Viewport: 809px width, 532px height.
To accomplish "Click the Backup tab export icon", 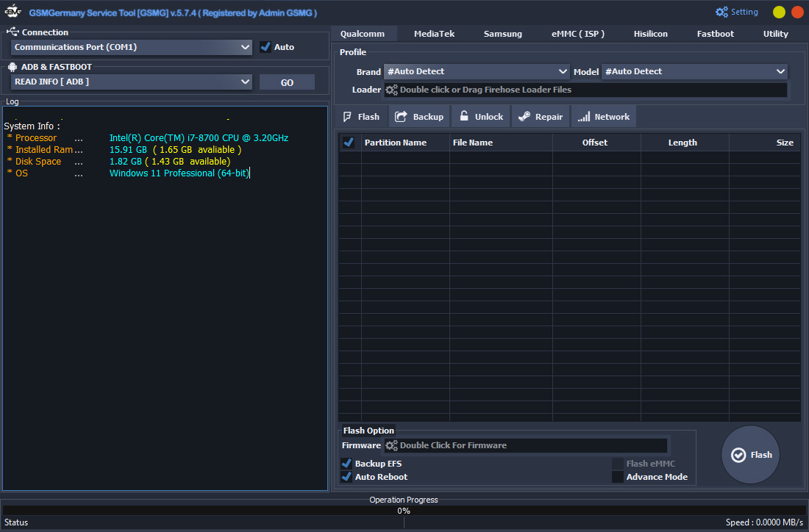I will click(402, 117).
